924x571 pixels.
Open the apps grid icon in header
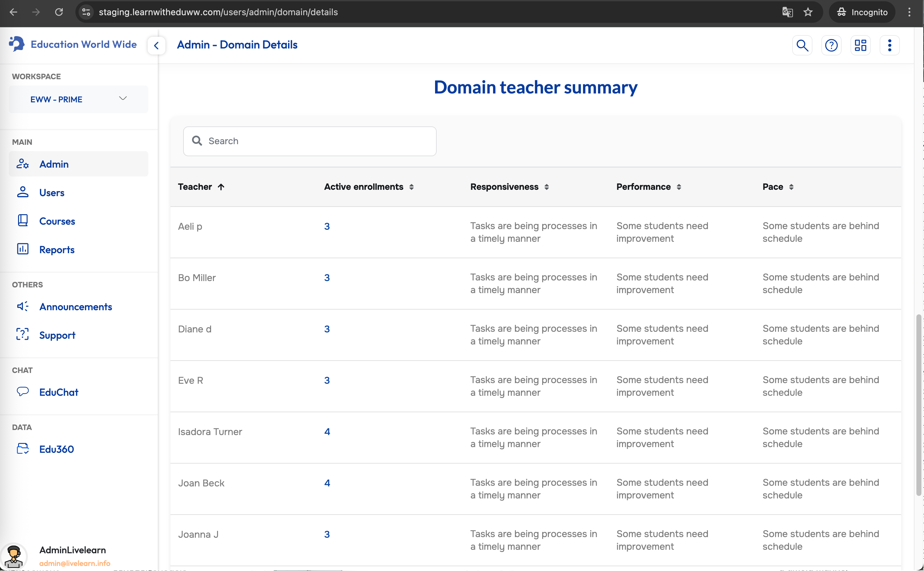[x=860, y=45]
